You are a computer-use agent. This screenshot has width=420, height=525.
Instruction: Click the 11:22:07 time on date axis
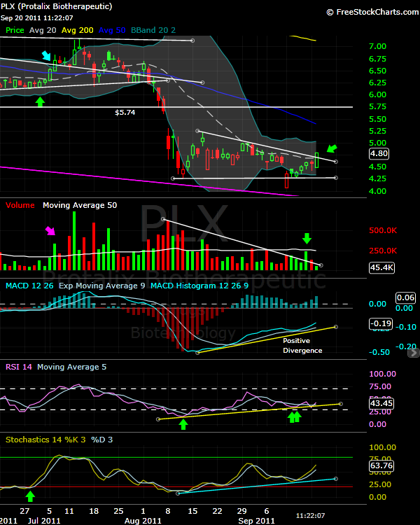pyautogui.click(x=310, y=516)
